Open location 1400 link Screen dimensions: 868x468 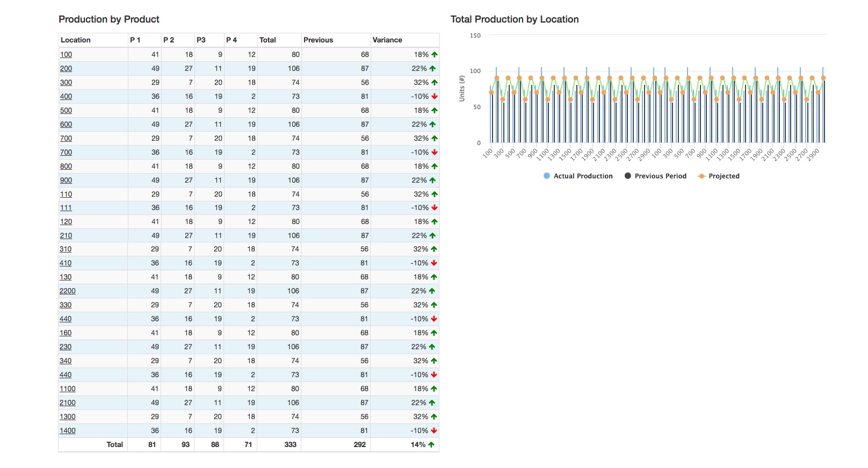click(68, 430)
